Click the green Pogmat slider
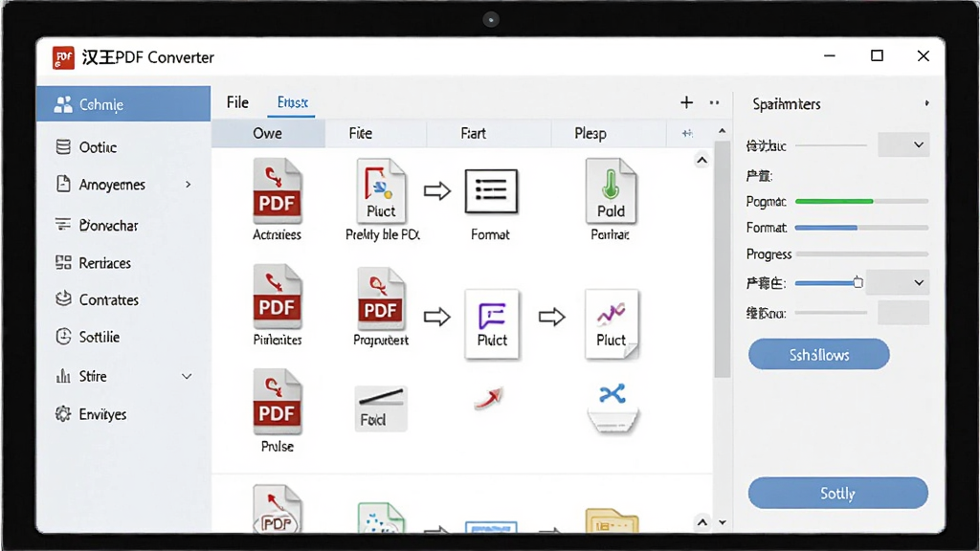 [x=861, y=201]
